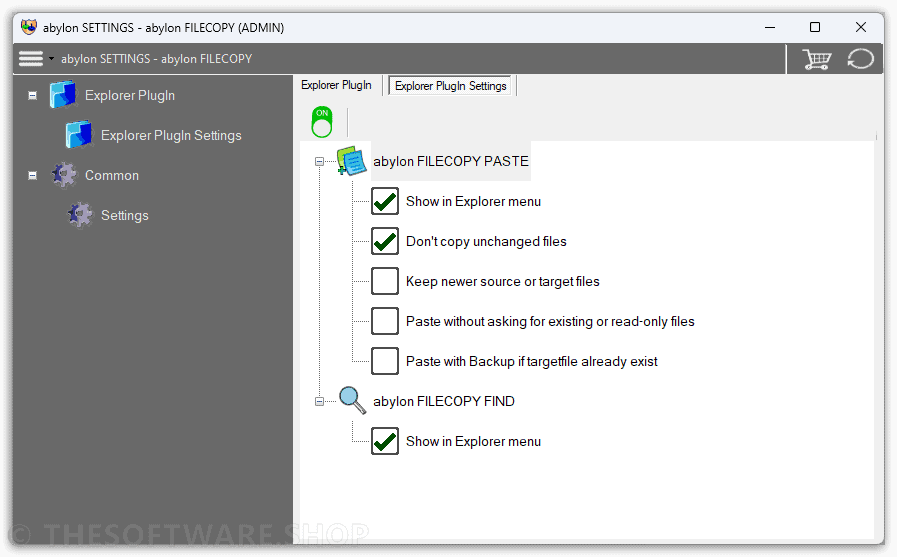
Task: Click the Explorer PlugIn Settings sidebar icon
Action: tap(79, 135)
